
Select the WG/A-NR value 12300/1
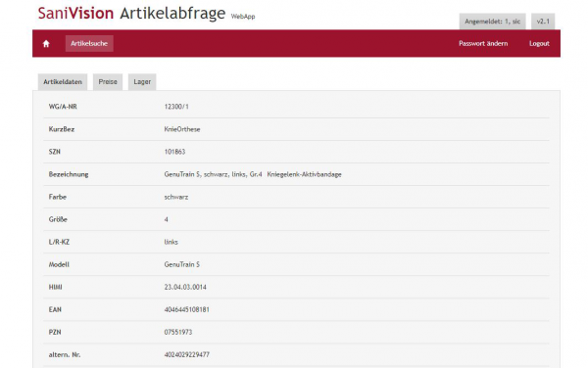pos(176,107)
